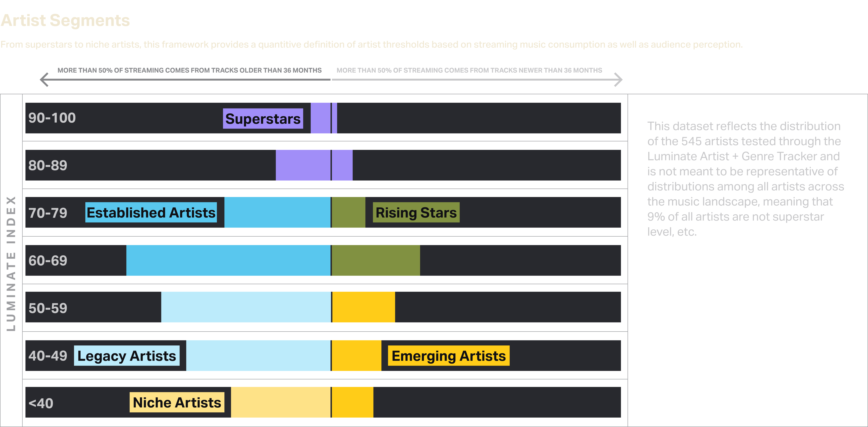
Task: Click the pale yellow bar in the <40 row
Action: point(281,402)
